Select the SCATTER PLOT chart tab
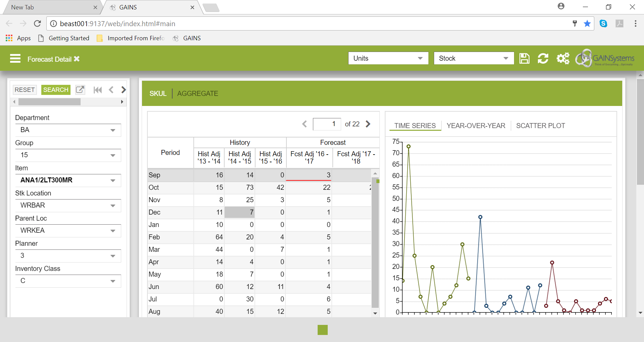 click(541, 126)
